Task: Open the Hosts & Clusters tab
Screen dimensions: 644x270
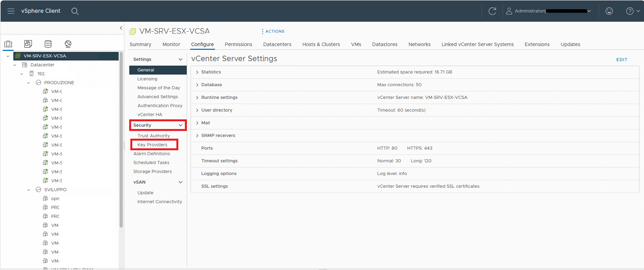Action: [321, 44]
